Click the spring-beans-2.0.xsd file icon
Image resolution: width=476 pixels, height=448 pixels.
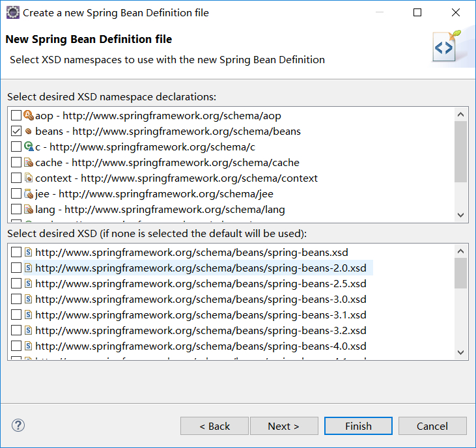(28, 268)
